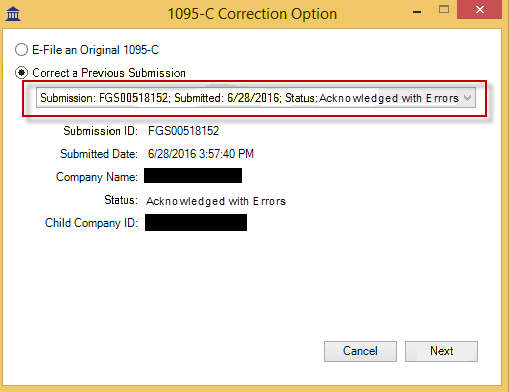Click the Submission ID label

click(x=100, y=131)
